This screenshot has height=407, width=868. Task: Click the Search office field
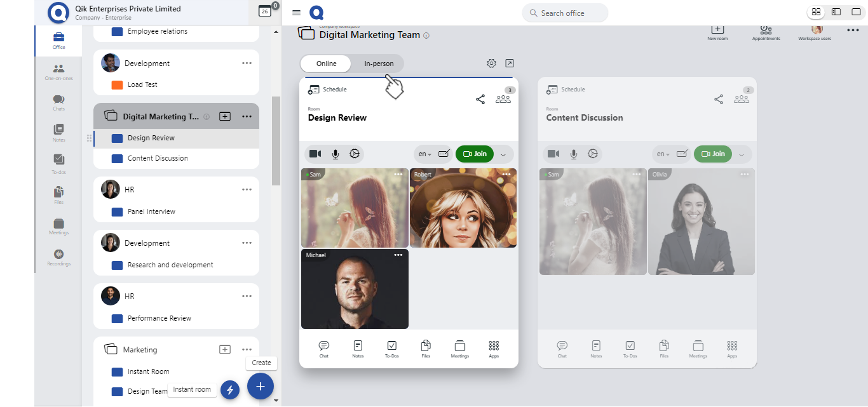(x=565, y=13)
